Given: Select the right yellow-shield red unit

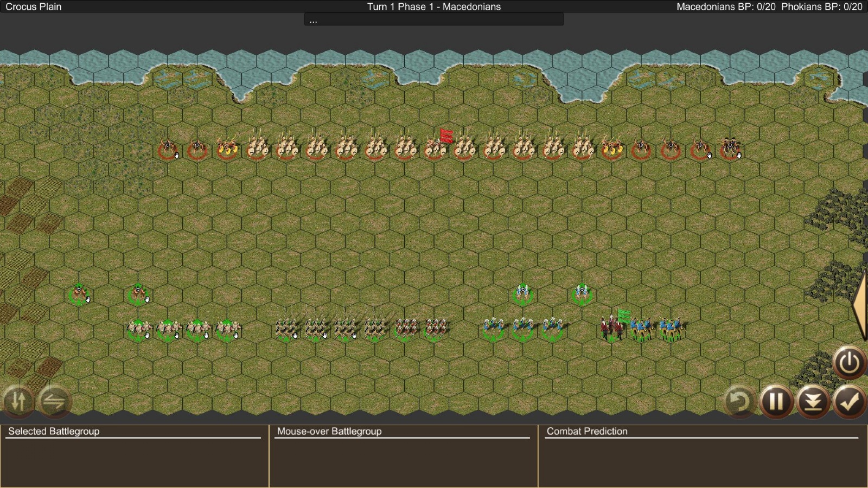Looking at the screenshot, I should coord(612,147).
